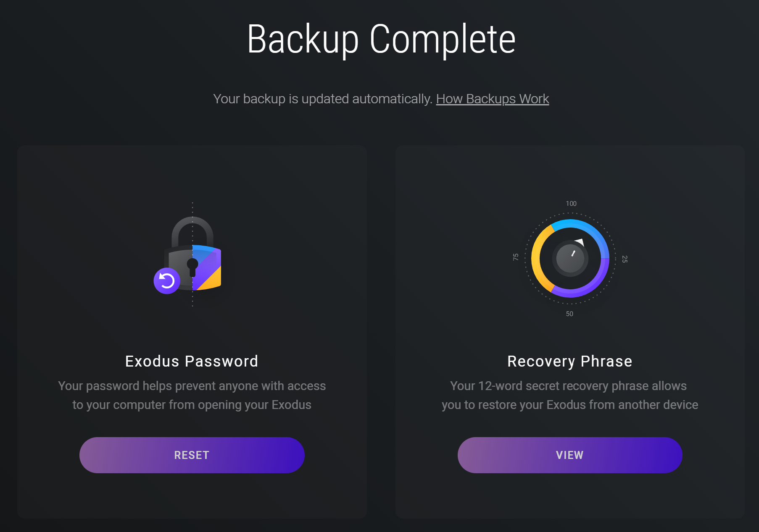Click the Recovery Phrase heading
The height and width of the screenshot is (532, 759).
coord(569,361)
